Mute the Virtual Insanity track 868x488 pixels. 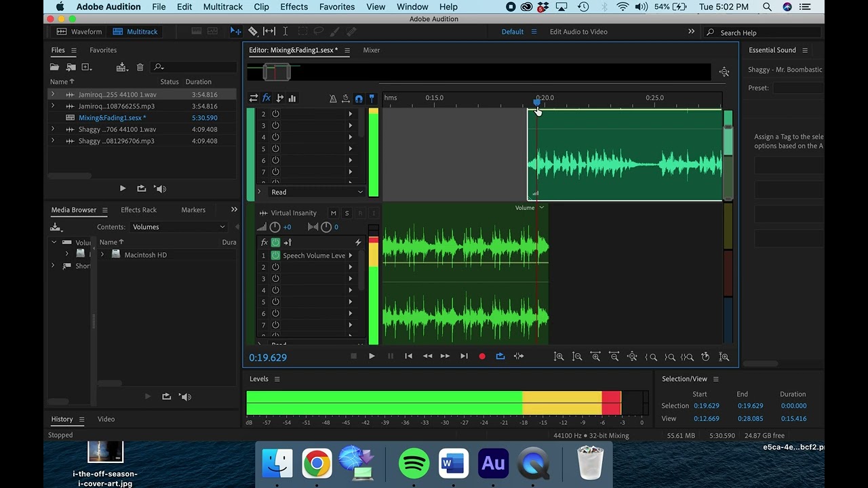point(333,213)
